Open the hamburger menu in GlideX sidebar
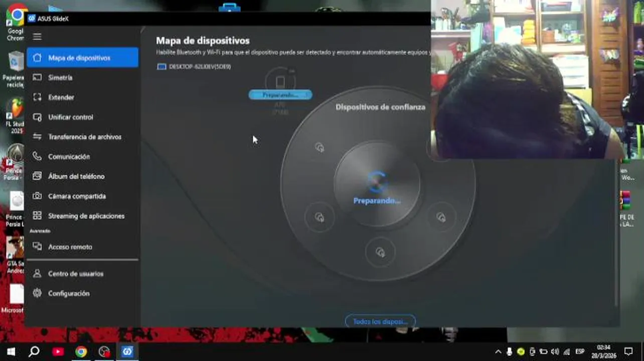This screenshot has height=361, width=644. 37,37
